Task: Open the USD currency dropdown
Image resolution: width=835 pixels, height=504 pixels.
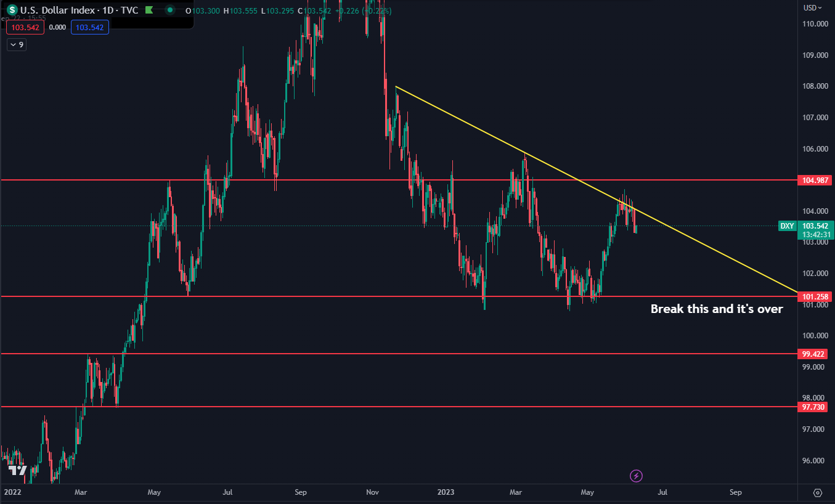Action: [812, 7]
